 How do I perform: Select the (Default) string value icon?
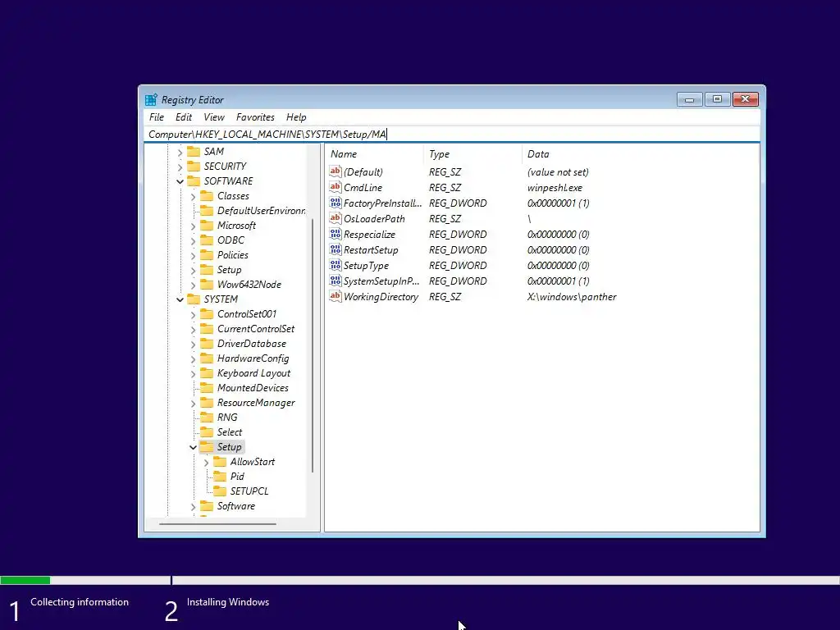tap(336, 171)
